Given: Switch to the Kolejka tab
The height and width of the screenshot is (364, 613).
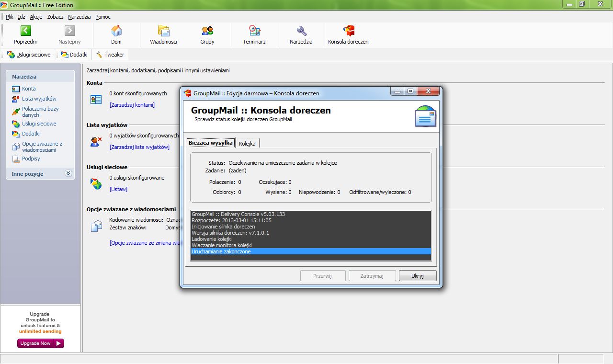Looking at the screenshot, I should tap(247, 144).
